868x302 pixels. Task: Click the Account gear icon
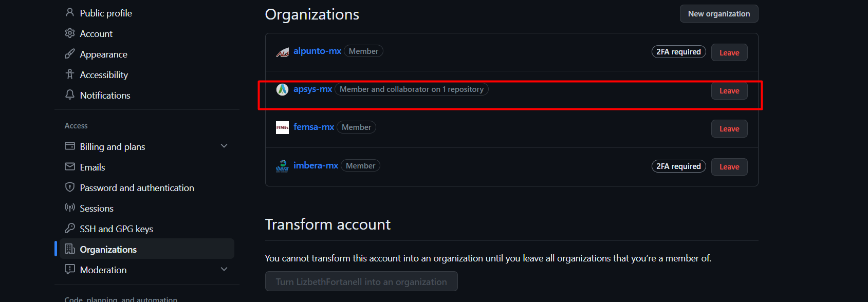tap(70, 33)
